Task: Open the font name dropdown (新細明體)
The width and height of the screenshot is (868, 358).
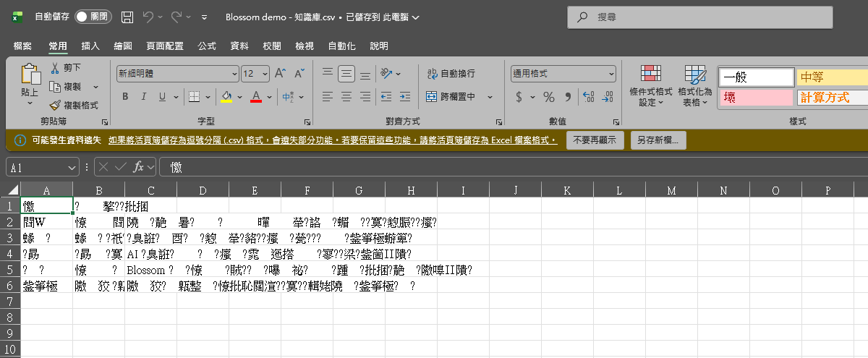Action: point(234,74)
